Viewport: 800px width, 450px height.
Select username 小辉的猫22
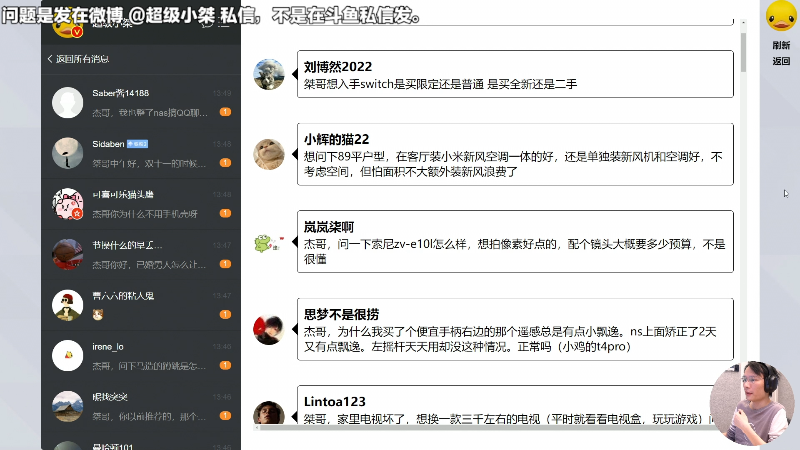tap(336, 139)
